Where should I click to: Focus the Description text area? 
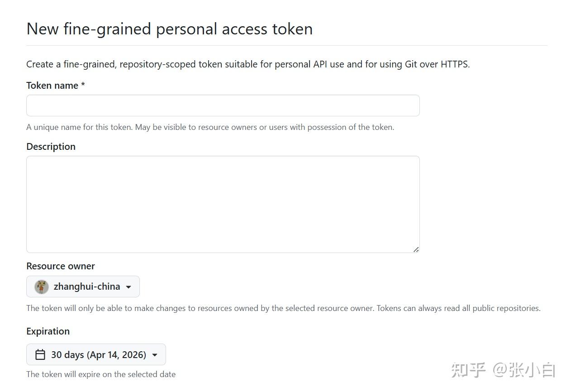pyautogui.click(x=223, y=204)
